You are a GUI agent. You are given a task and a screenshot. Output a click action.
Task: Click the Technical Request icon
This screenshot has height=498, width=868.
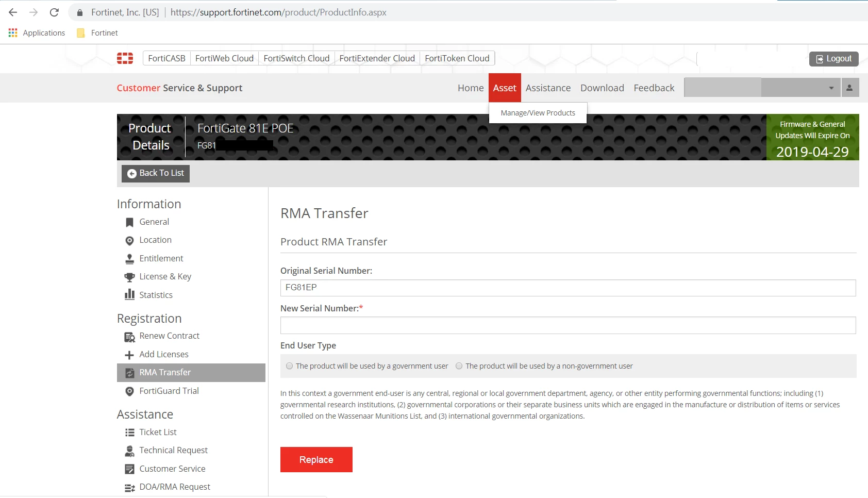[x=129, y=451]
